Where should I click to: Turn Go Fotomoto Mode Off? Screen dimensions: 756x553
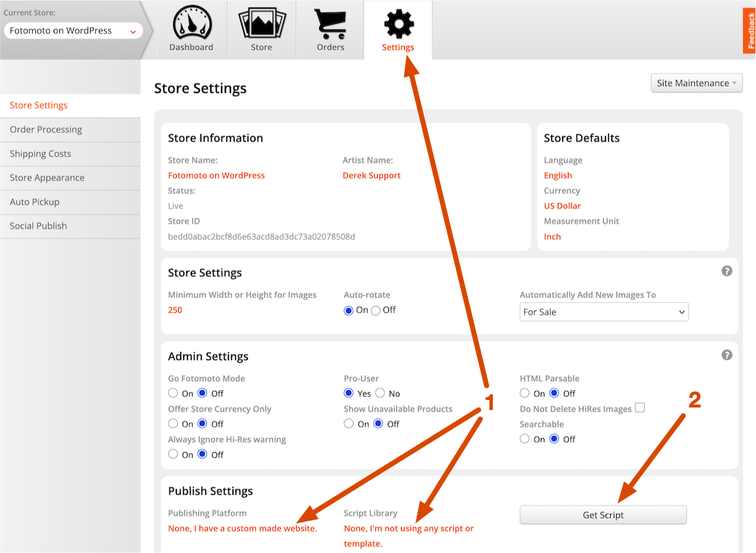pyautogui.click(x=203, y=393)
